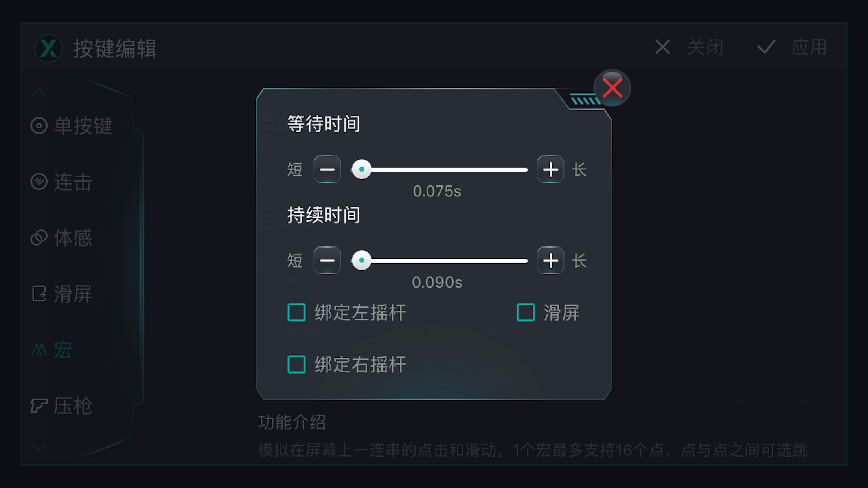Image resolution: width=868 pixels, height=488 pixels.
Task: Enable the 滑屏 checkbox in the dialog
Action: pos(525,312)
